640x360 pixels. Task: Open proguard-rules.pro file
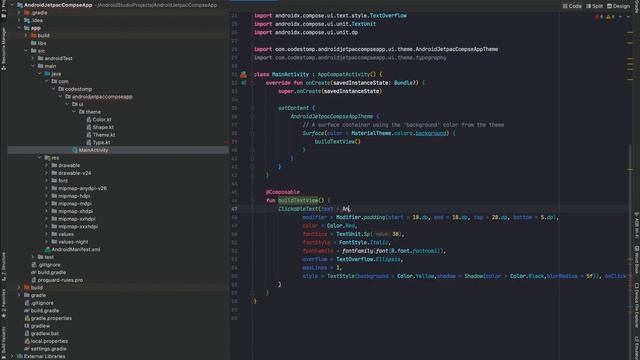coord(60,280)
